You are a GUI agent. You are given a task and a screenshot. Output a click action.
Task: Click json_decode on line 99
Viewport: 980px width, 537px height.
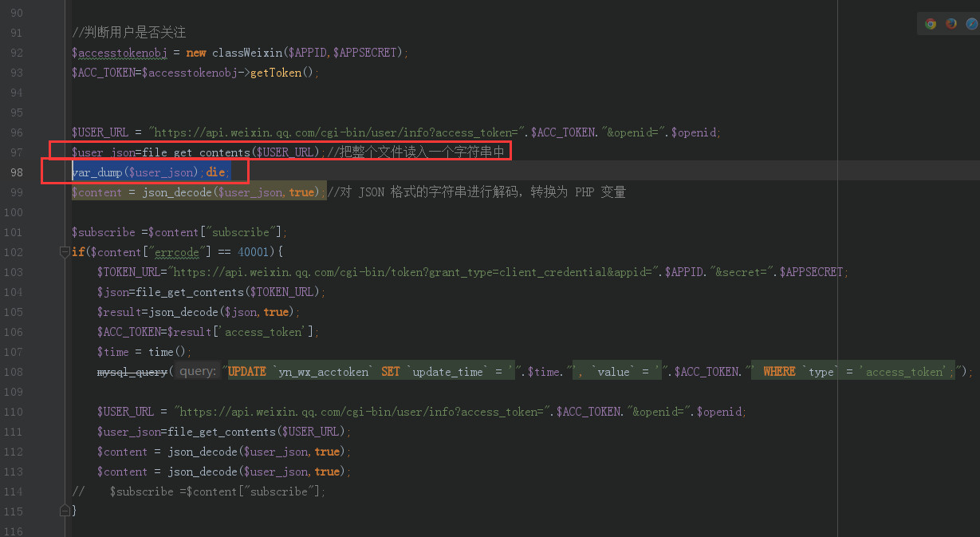179,192
